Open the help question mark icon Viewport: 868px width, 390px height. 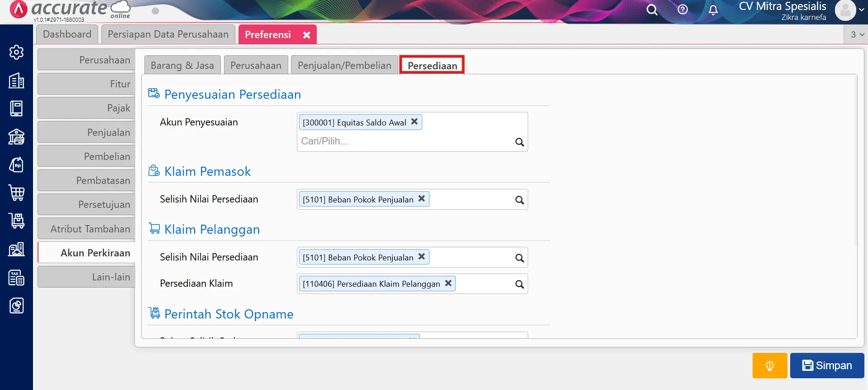click(x=682, y=10)
